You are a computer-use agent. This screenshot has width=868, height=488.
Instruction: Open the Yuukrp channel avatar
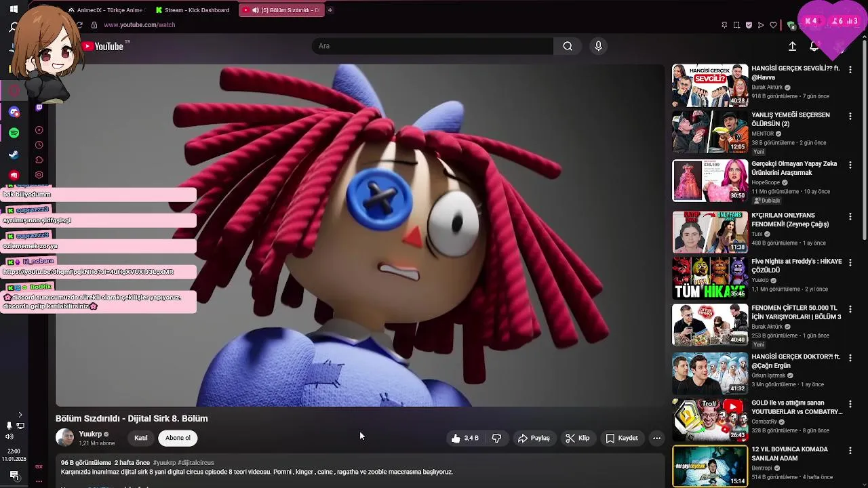coord(64,438)
